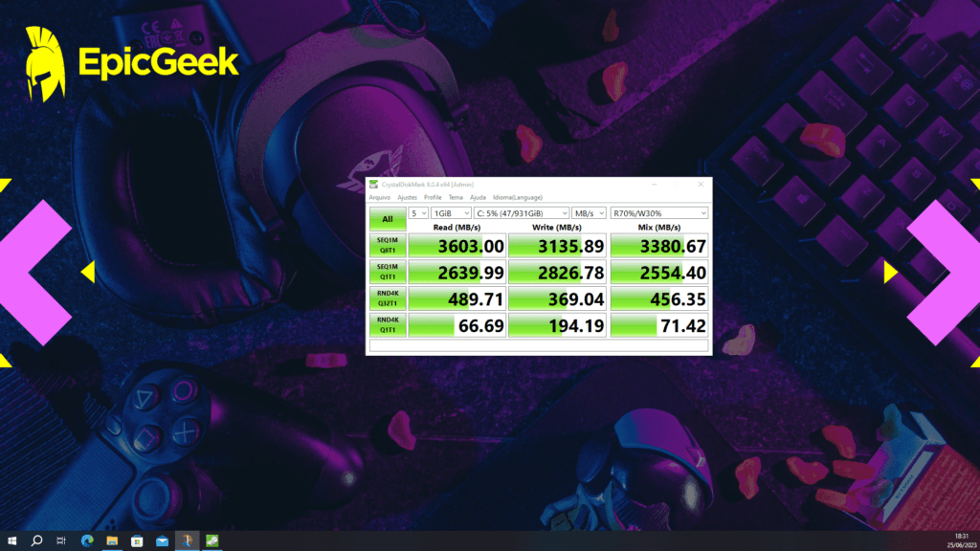Screen dimensions: 980x551
Task: Click the clock in the system tray
Action: coord(961,540)
